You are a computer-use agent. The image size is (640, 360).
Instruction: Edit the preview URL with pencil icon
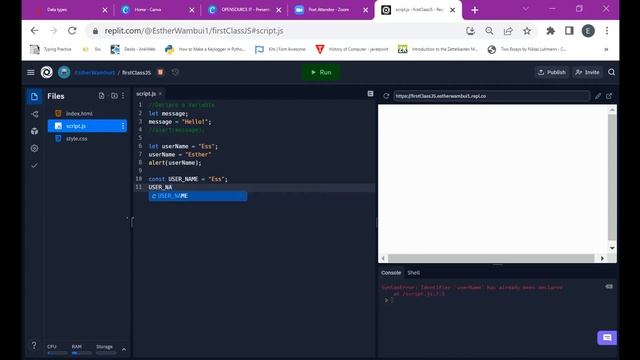(598, 96)
